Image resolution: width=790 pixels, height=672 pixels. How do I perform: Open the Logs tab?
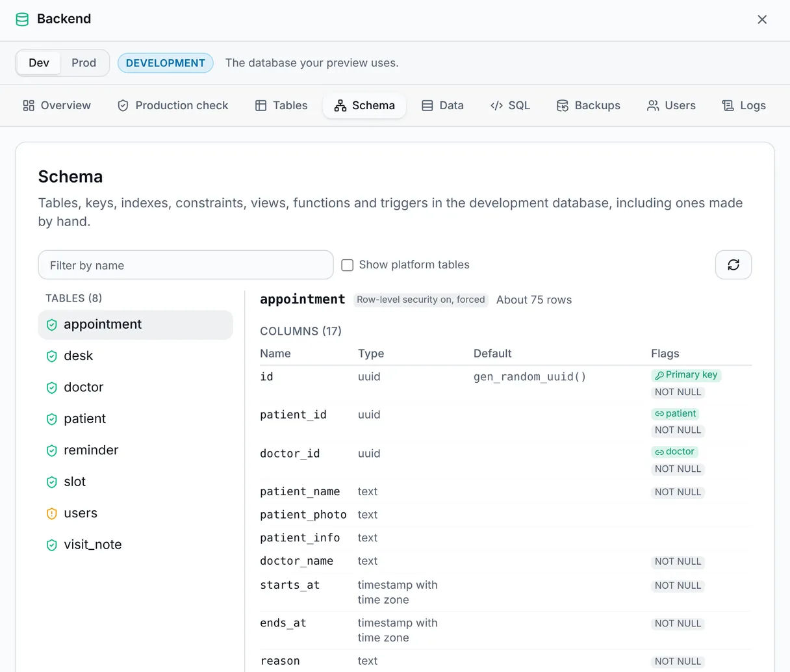[744, 105]
